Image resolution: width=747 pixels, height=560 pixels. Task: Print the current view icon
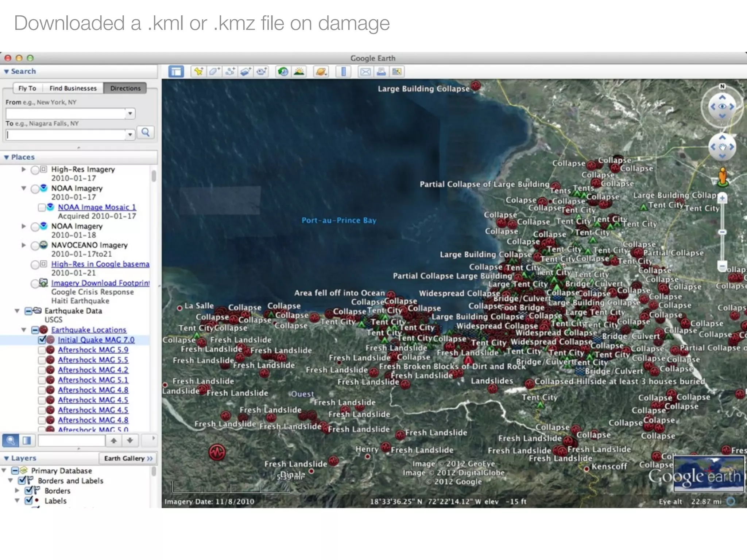click(381, 71)
